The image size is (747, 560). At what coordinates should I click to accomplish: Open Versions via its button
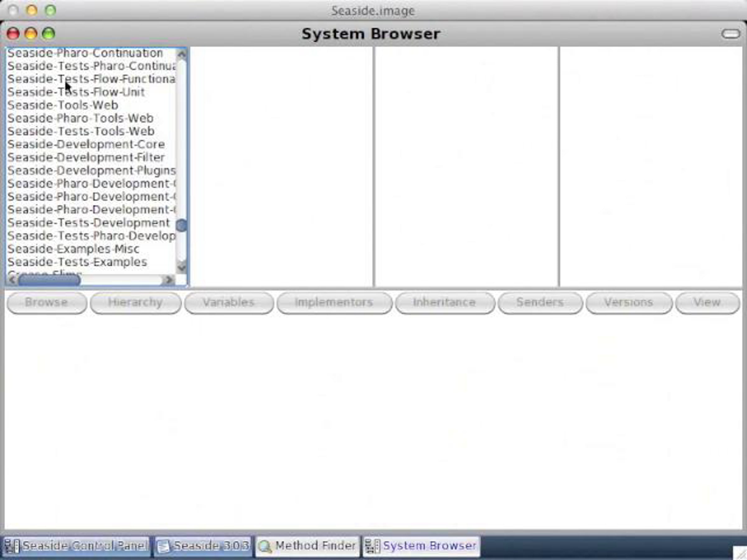tap(629, 302)
